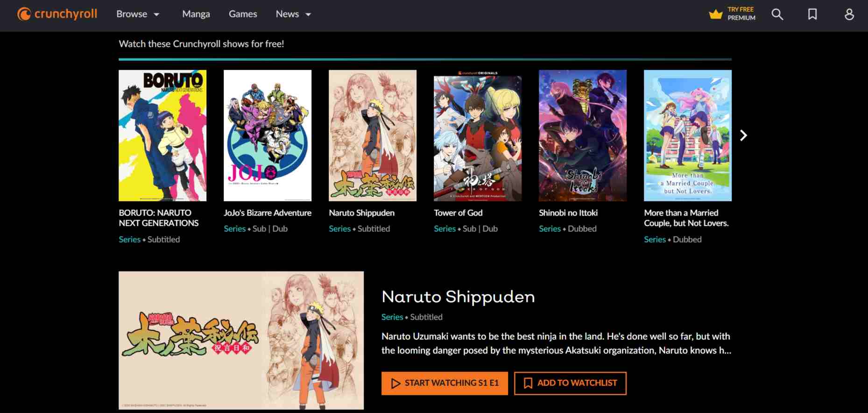The width and height of the screenshot is (868, 413).
Task: Click Series link under More than a Married Couple
Action: tap(655, 239)
